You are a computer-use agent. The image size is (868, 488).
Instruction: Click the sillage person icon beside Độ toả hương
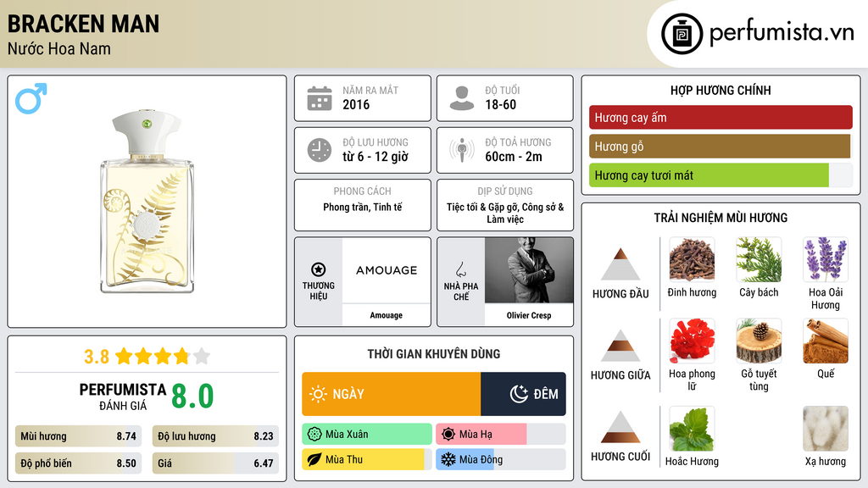point(462,150)
